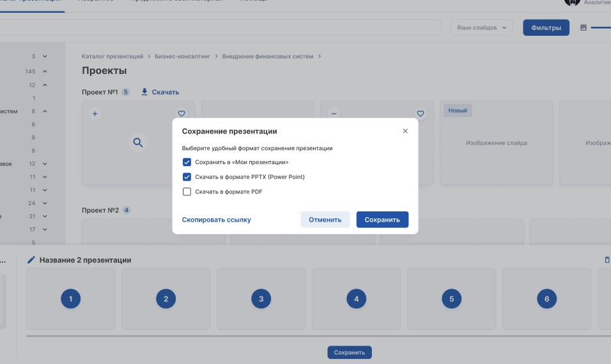
Task: Click the horizontal scrollbar under slide strip
Action: point(318,335)
